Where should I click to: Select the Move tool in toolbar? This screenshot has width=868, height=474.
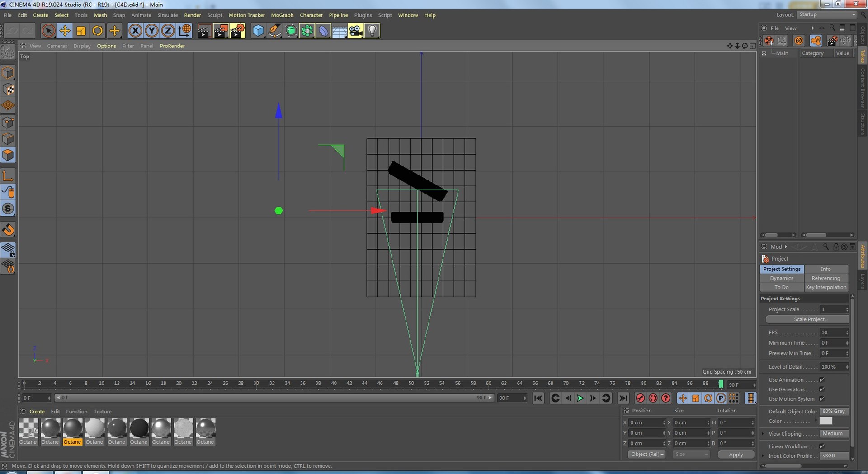[65, 31]
